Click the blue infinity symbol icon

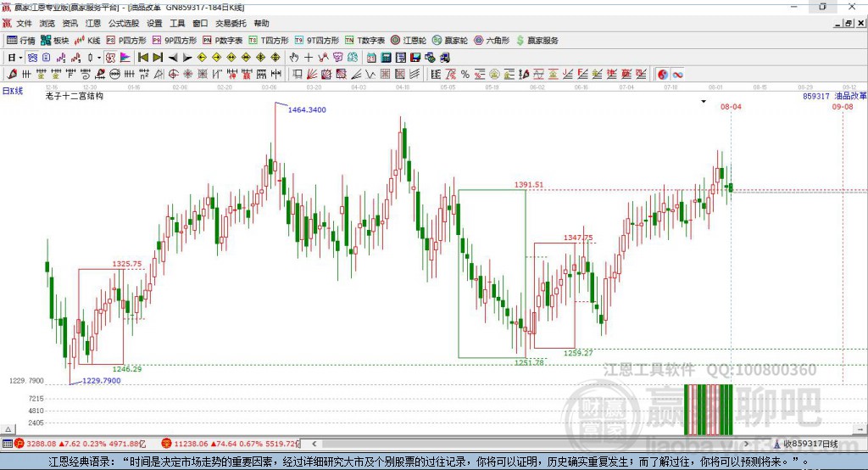[x=677, y=75]
